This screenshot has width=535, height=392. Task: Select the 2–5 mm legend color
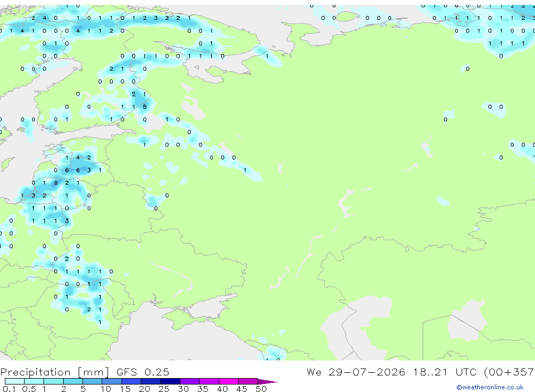73,381
